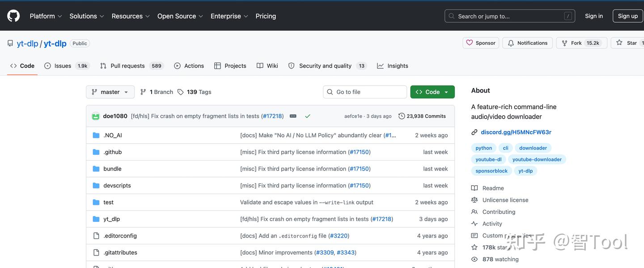
Task: Open the GitHub homepage logo
Action: 13,16
